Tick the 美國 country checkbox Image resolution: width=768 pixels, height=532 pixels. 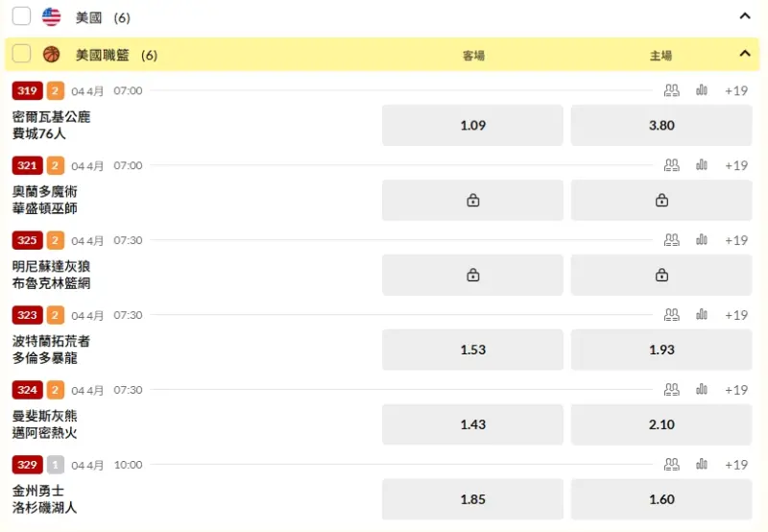click(21, 16)
